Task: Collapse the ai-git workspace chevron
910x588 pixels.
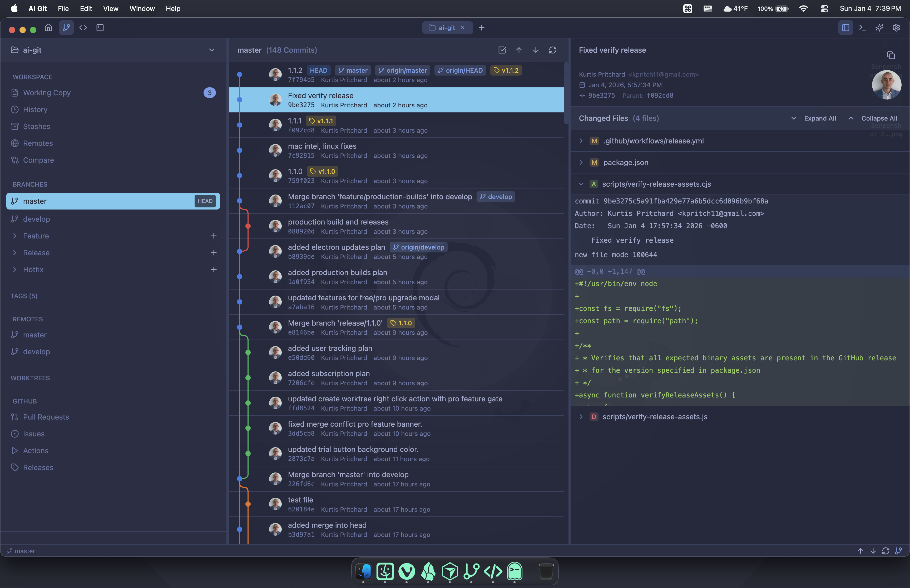Action: coord(211,50)
